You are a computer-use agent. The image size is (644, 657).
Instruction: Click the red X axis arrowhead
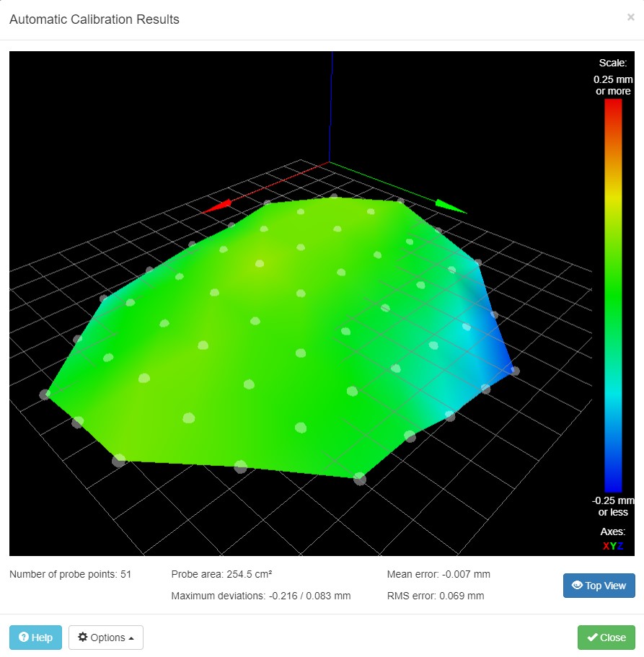point(218,206)
